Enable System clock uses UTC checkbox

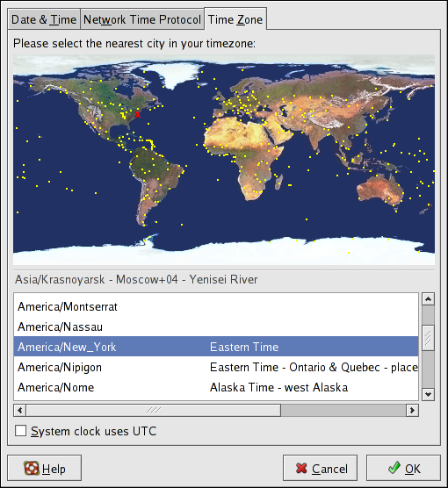point(20,431)
